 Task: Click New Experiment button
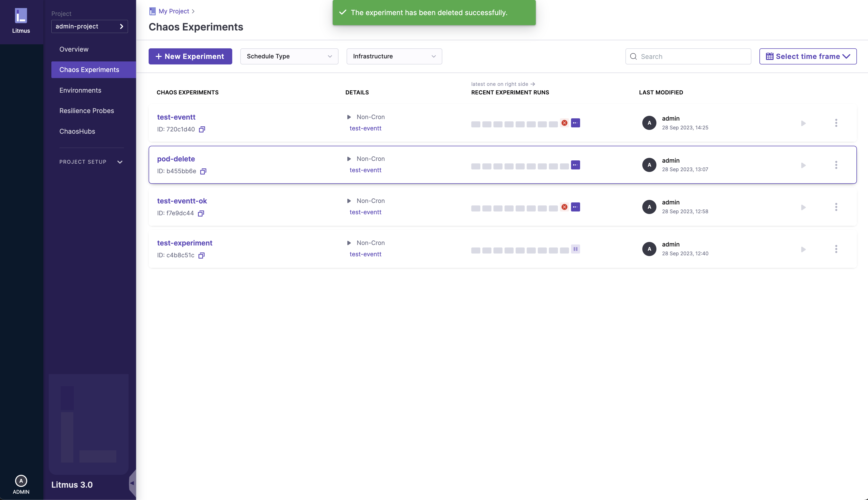(x=190, y=56)
